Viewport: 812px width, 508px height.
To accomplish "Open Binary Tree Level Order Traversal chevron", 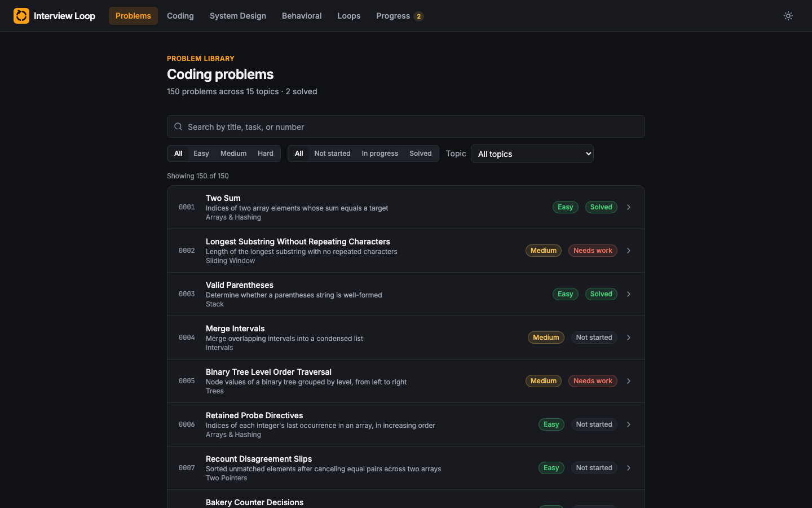I will 629,381.
